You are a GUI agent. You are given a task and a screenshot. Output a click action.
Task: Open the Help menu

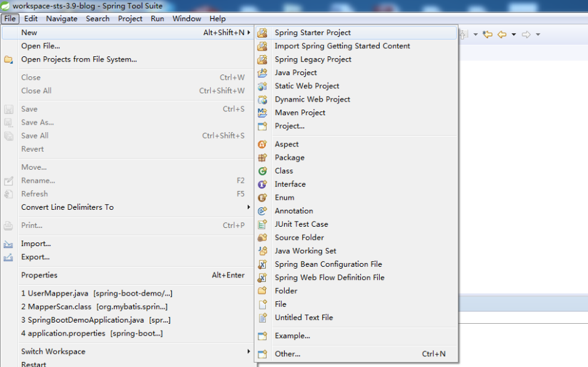(218, 19)
